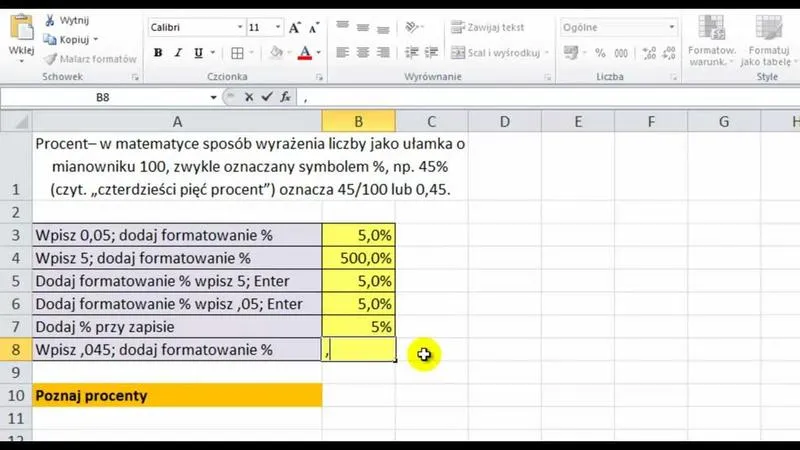Increase decimal places in Liczba group
Viewport: 800px width, 450px height.
point(647,53)
